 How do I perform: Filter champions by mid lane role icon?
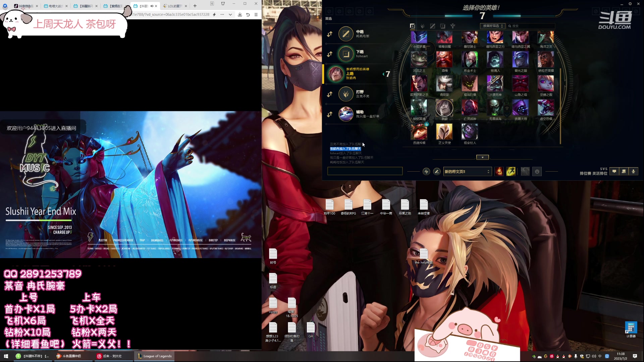pyautogui.click(x=433, y=26)
